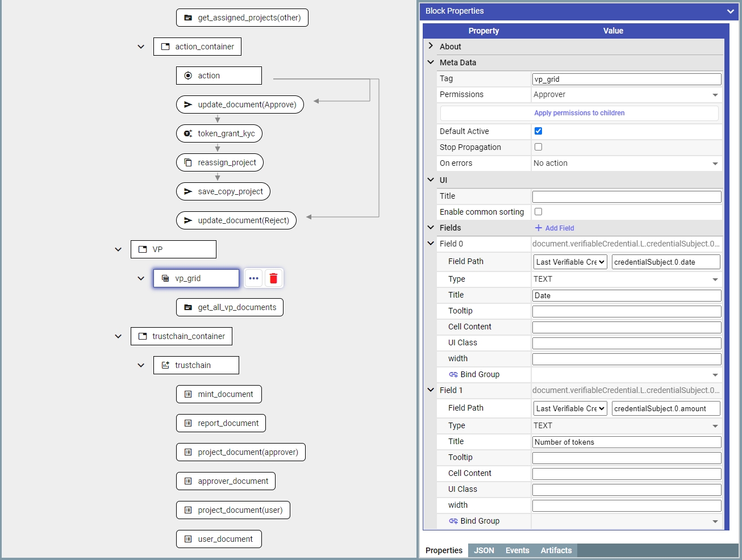Open the three-dots menu next to vp_grid
This screenshot has height=560, width=742.
tap(253, 278)
